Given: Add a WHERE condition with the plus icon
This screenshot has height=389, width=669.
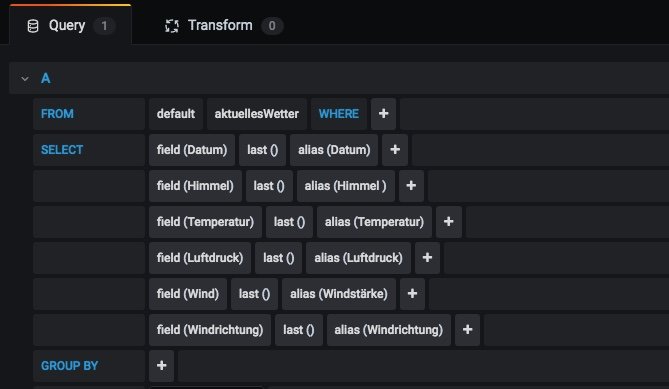Looking at the screenshot, I should pyautogui.click(x=383, y=113).
